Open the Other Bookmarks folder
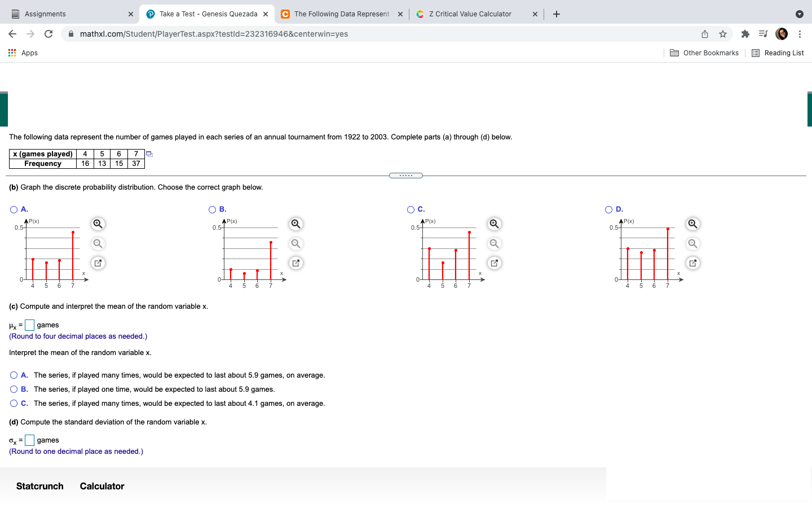 click(704, 52)
